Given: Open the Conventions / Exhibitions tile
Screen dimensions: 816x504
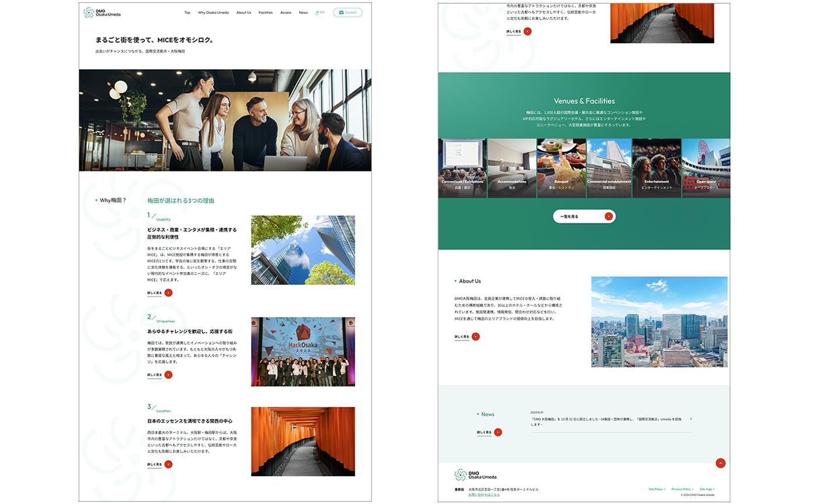Looking at the screenshot, I should tap(462, 168).
